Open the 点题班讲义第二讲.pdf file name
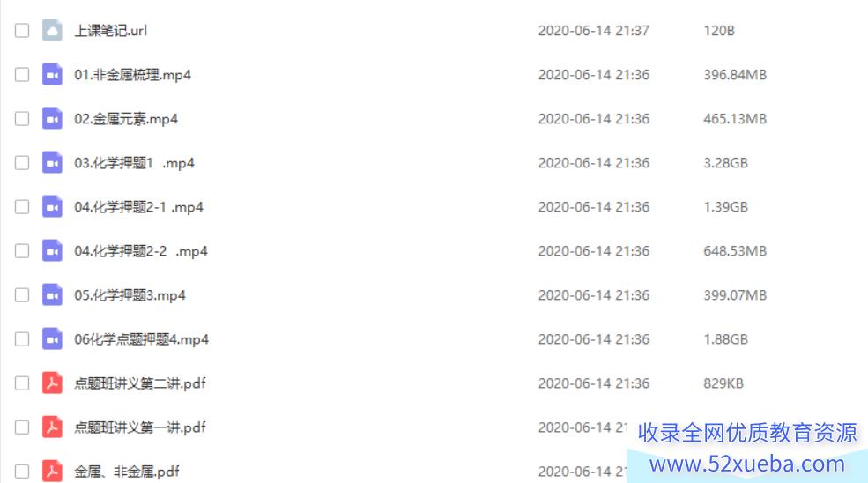Viewport: 868px width, 483px height. point(140,383)
